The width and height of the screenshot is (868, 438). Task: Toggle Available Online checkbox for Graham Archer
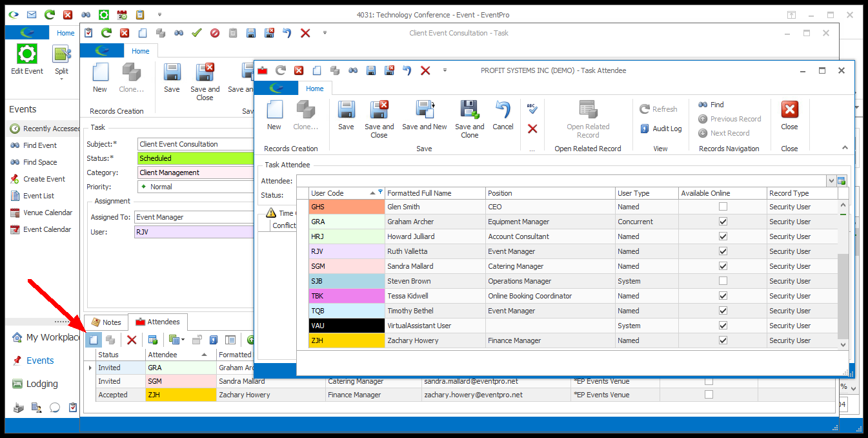pos(723,222)
